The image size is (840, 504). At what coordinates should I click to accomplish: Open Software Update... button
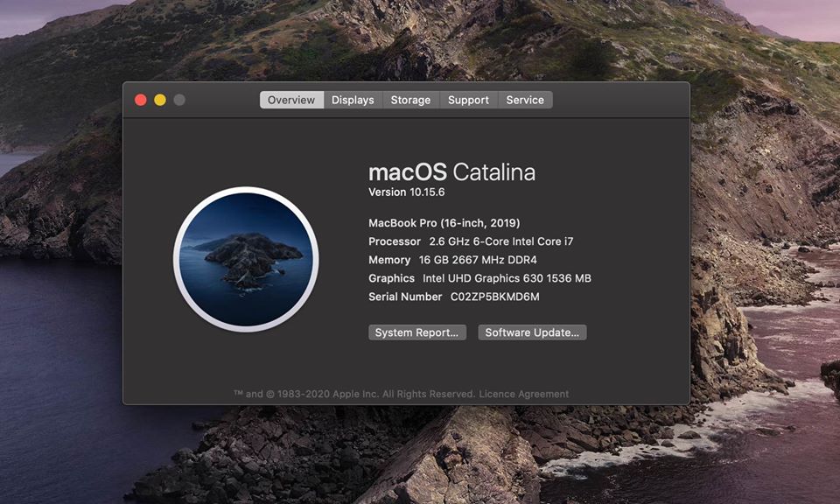pyautogui.click(x=532, y=332)
